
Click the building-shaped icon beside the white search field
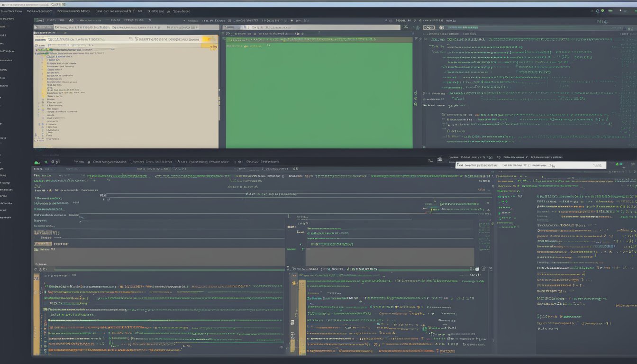click(x=440, y=160)
